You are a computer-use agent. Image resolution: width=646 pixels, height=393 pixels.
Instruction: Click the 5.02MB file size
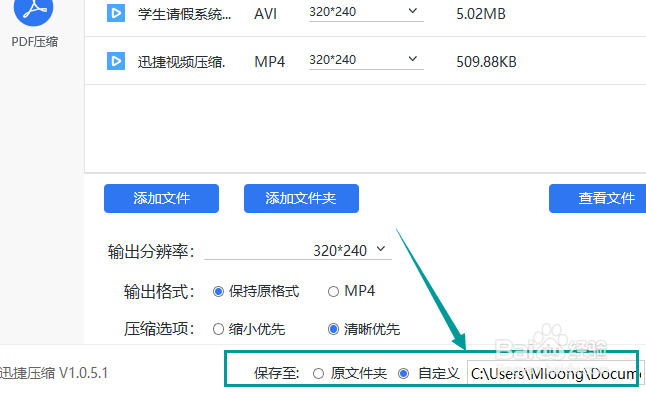[x=481, y=14]
